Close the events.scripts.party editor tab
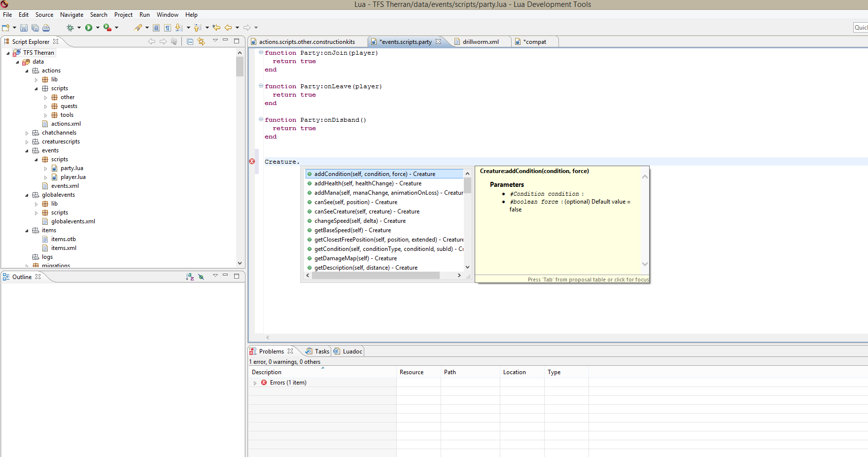Image resolution: width=868 pixels, height=457 pixels. [438, 41]
